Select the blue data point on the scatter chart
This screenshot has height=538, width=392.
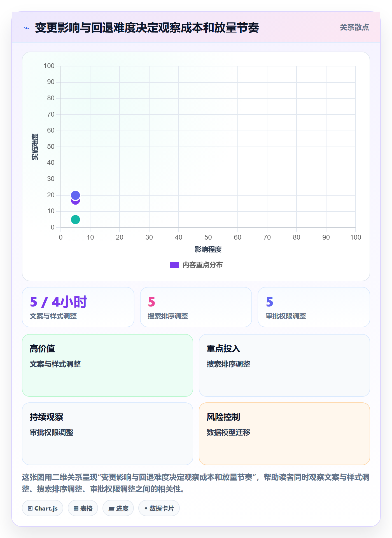75,195
